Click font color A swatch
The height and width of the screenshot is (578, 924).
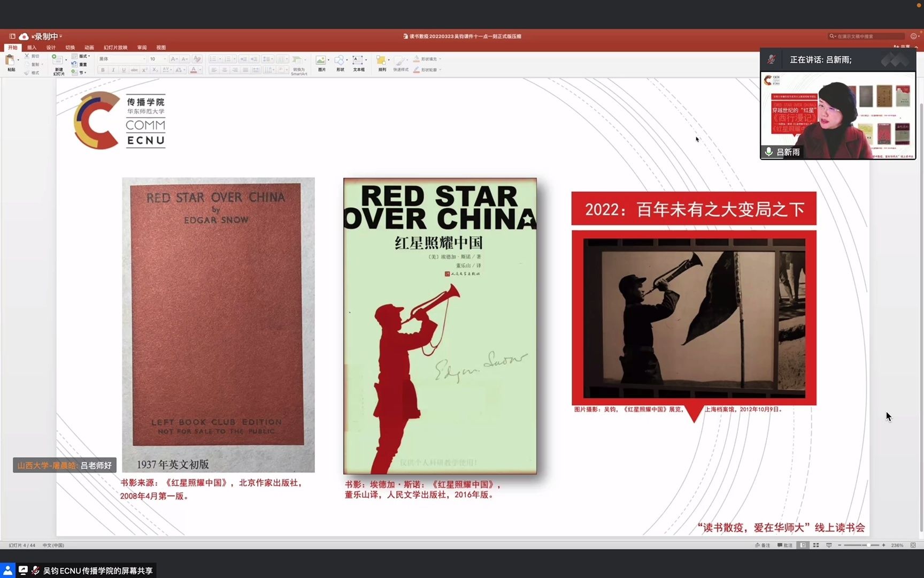[194, 70]
